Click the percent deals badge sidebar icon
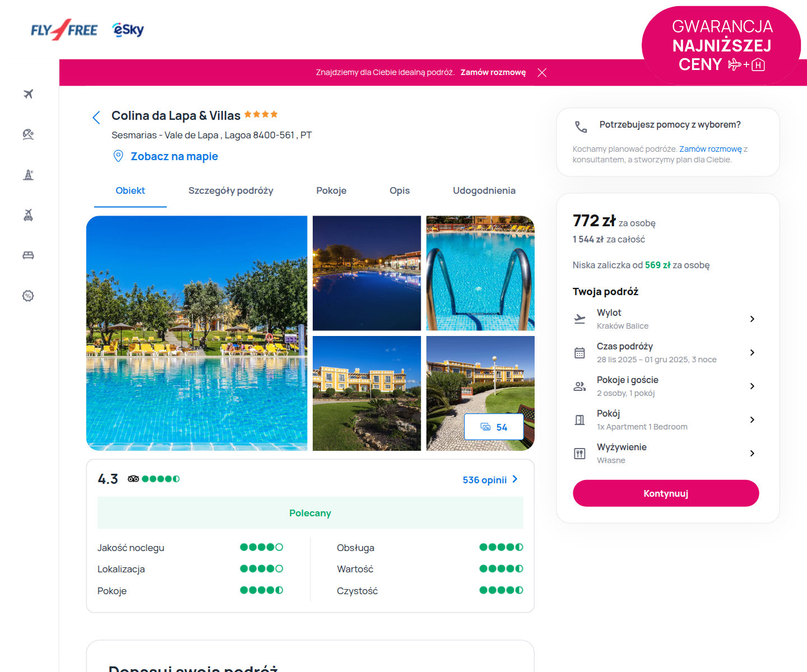 29,296
